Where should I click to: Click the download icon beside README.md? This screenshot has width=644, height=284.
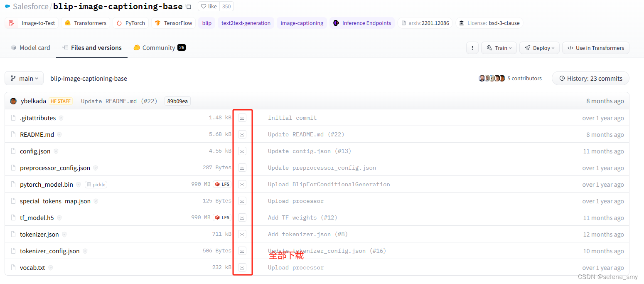click(242, 134)
